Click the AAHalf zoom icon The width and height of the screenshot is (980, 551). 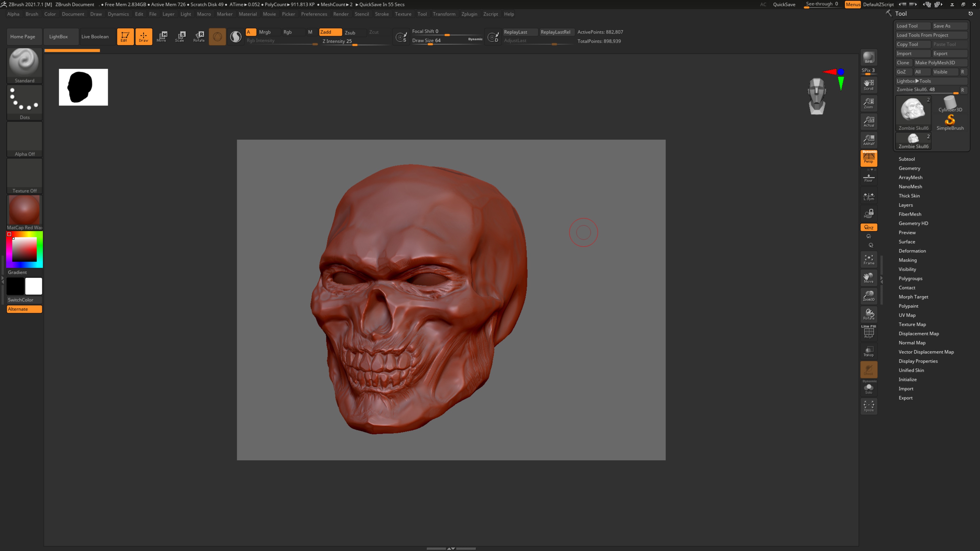point(868,140)
